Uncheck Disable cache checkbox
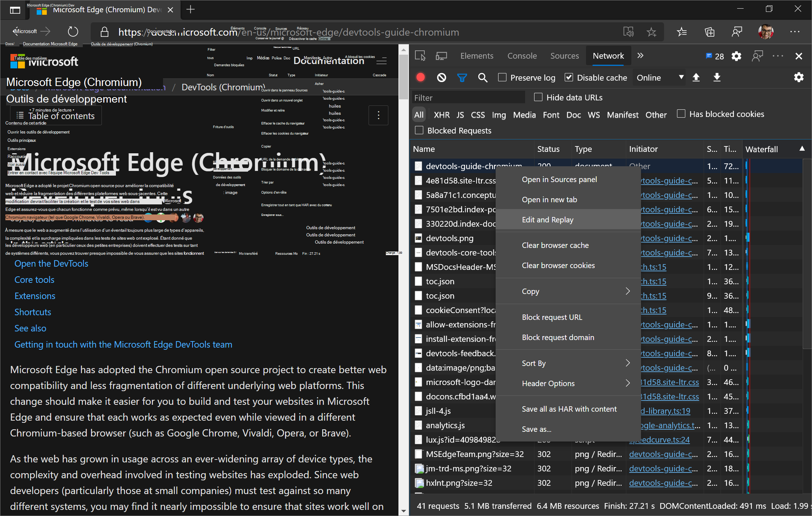The image size is (812, 516). point(569,77)
